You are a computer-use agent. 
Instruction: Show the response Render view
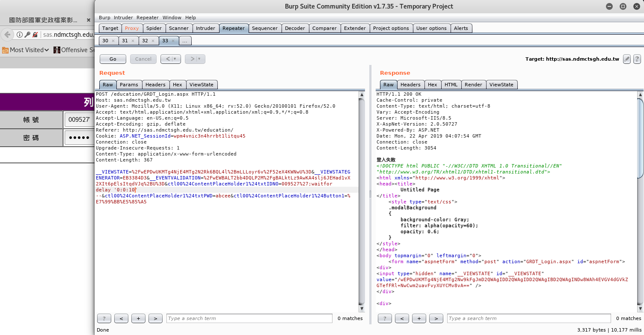pyautogui.click(x=473, y=85)
